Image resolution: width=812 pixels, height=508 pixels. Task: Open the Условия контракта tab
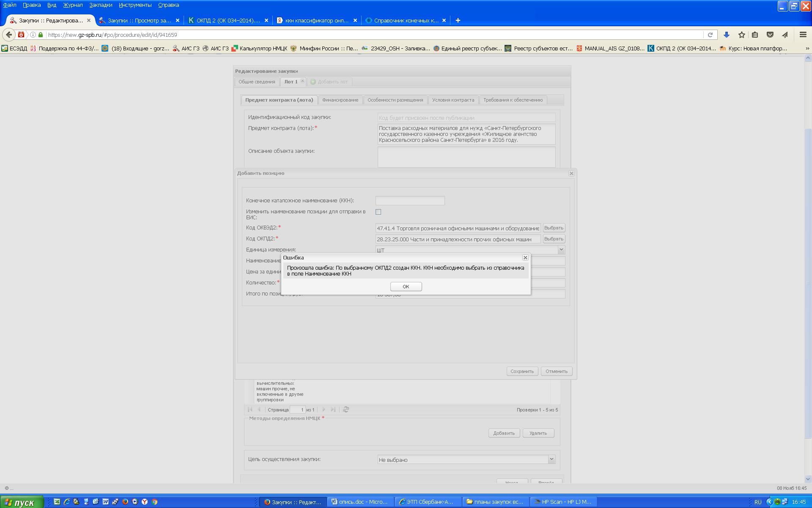[x=453, y=100]
